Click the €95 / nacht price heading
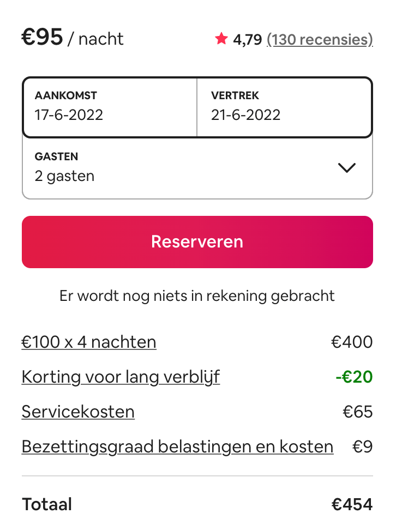 (x=73, y=37)
